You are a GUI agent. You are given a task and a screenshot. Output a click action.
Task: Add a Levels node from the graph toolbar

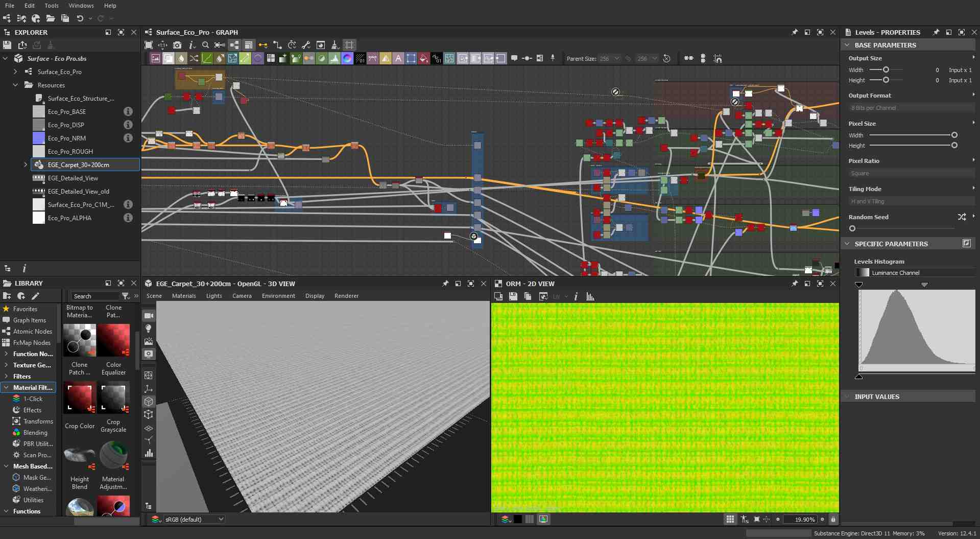point(334,58)
